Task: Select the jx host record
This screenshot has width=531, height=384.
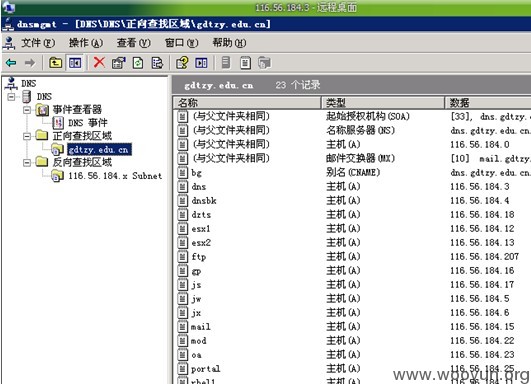Action: tap(196, 313)
